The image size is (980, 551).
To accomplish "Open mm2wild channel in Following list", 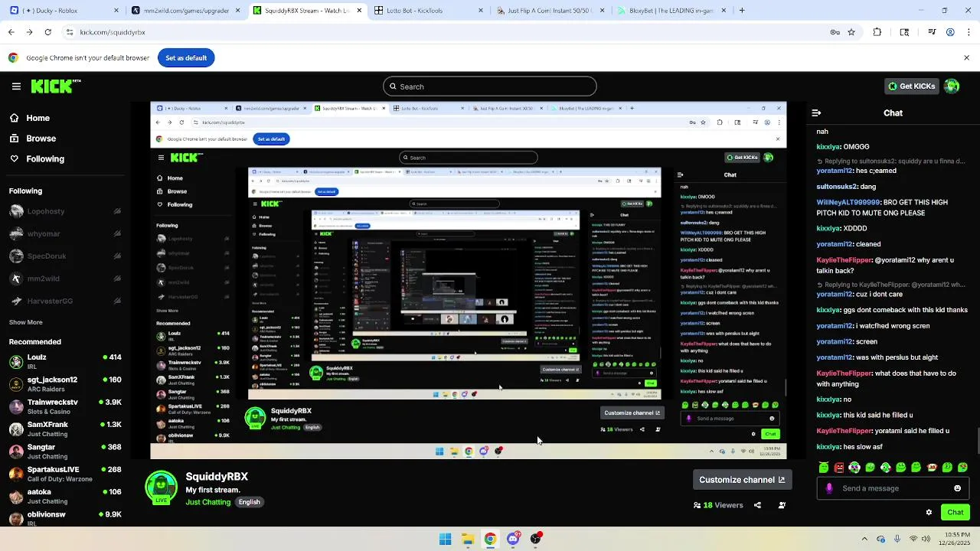I will 66,279.
